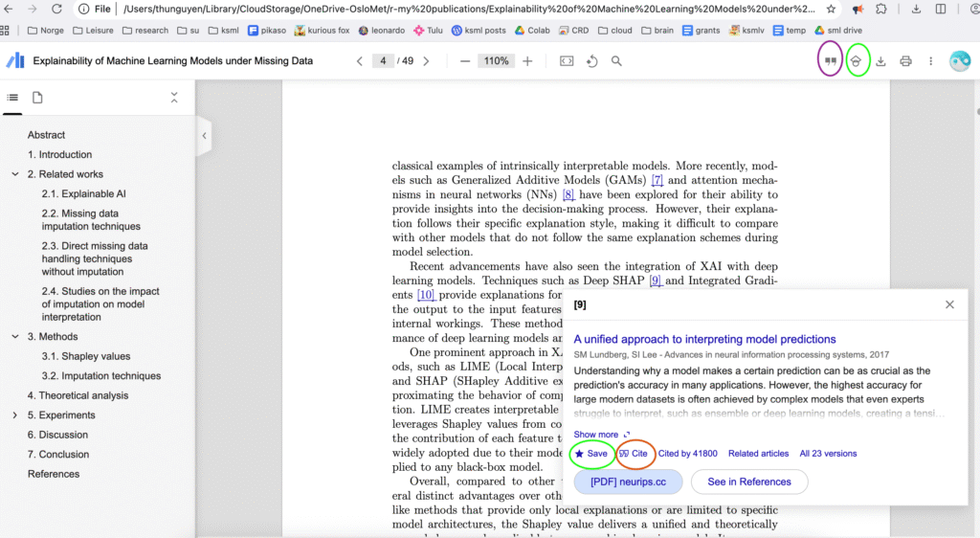Click the fit-to-width icon

567,61
